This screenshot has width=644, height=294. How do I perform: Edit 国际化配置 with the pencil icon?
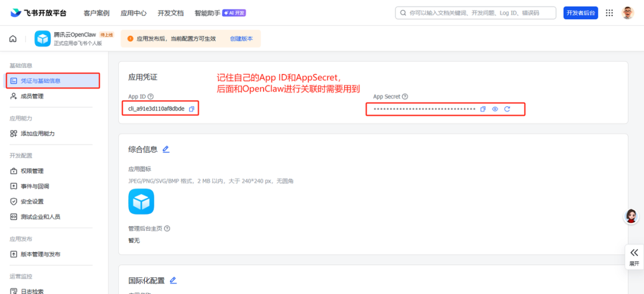(x=174, y=280)
